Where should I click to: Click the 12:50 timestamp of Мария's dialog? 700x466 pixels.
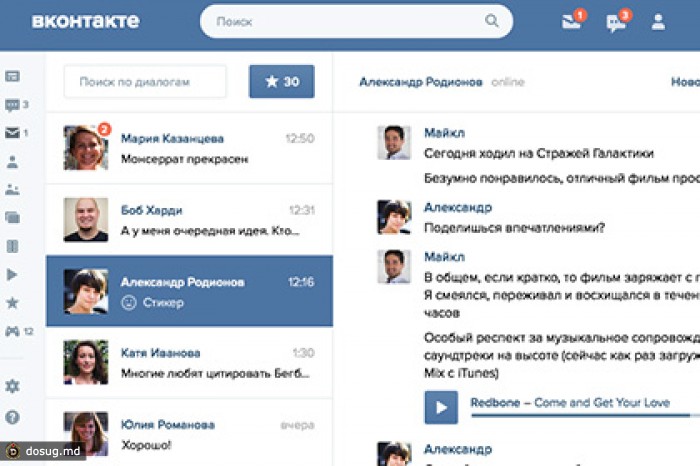[x=300, y=138]
